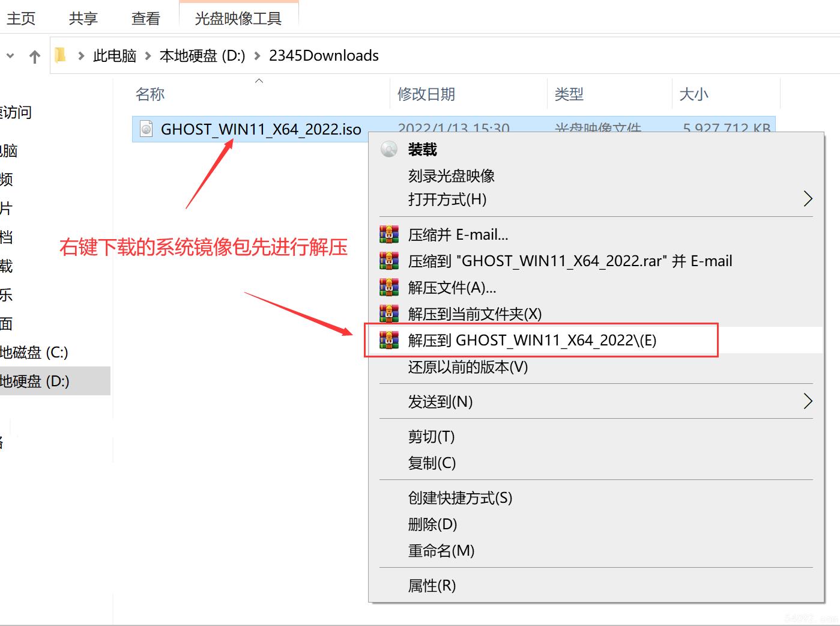Click the yellow folder icon in address bar
The width and height of the screenshot is (840, 626).
tap(59, 55)
